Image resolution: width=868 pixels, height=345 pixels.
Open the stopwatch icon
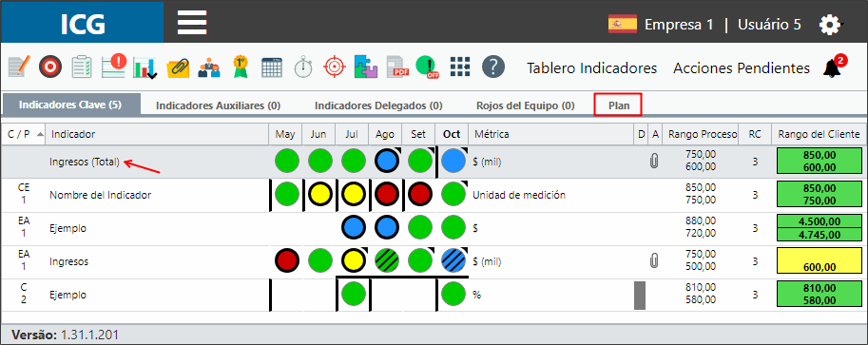pos(303,67)
